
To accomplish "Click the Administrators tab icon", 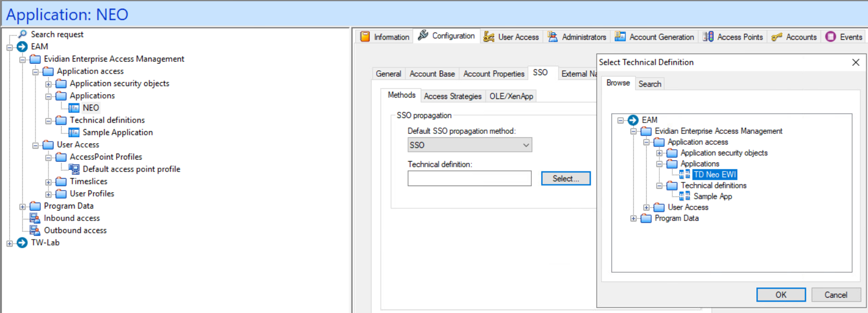I will pyautogui.click(x=553, y=36).
